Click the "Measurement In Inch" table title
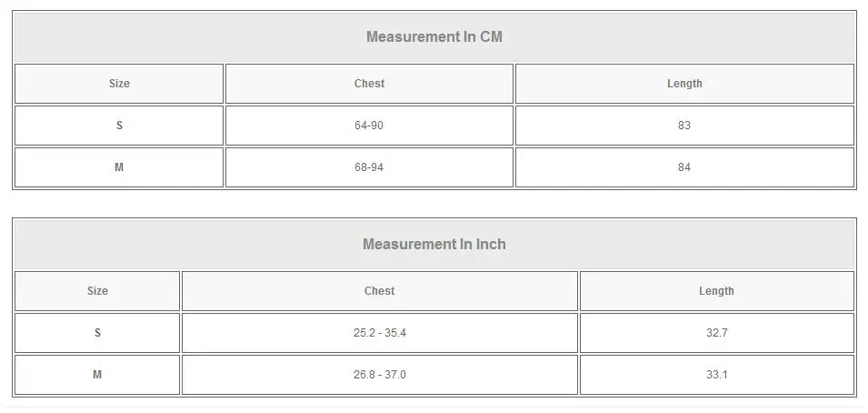 coord(434,245)
